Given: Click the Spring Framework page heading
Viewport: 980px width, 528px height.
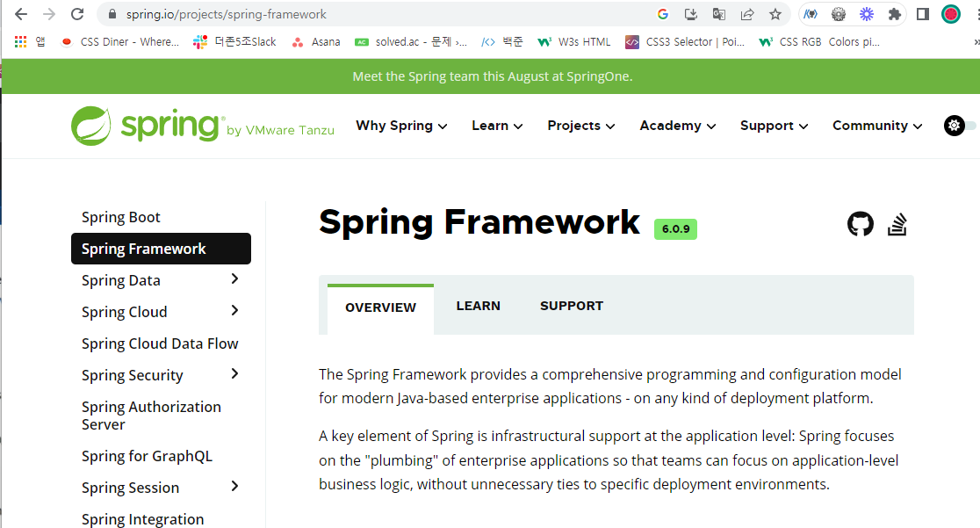Looking at the screenshot, I should coord(479,222).
